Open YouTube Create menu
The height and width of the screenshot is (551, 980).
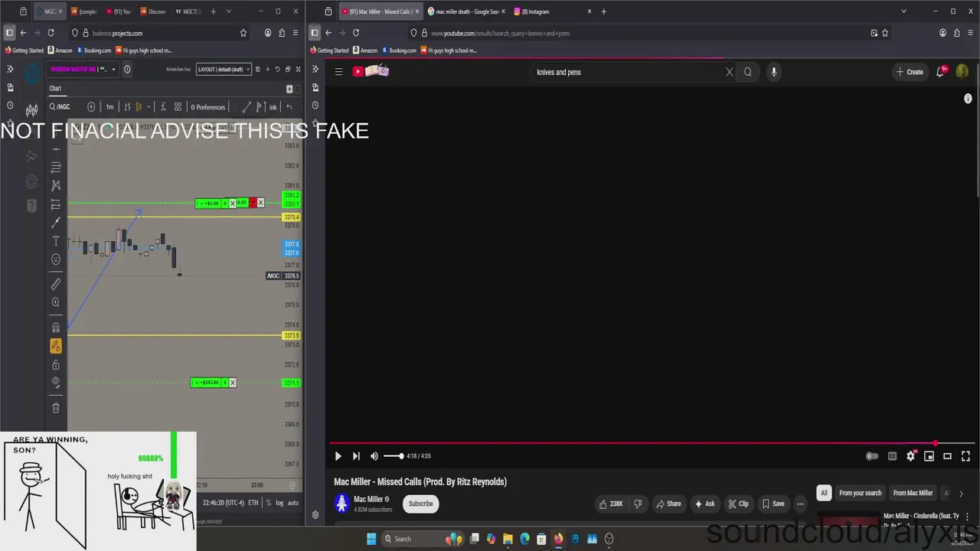(x=910, y=72)
